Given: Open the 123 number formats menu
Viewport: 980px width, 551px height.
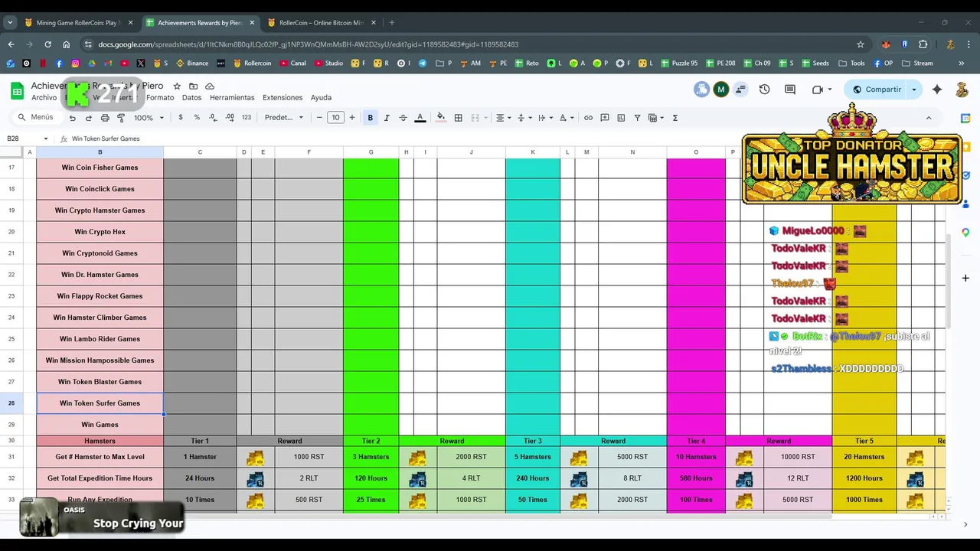Looking at the screenshot, I should click(x=246, y=118).
